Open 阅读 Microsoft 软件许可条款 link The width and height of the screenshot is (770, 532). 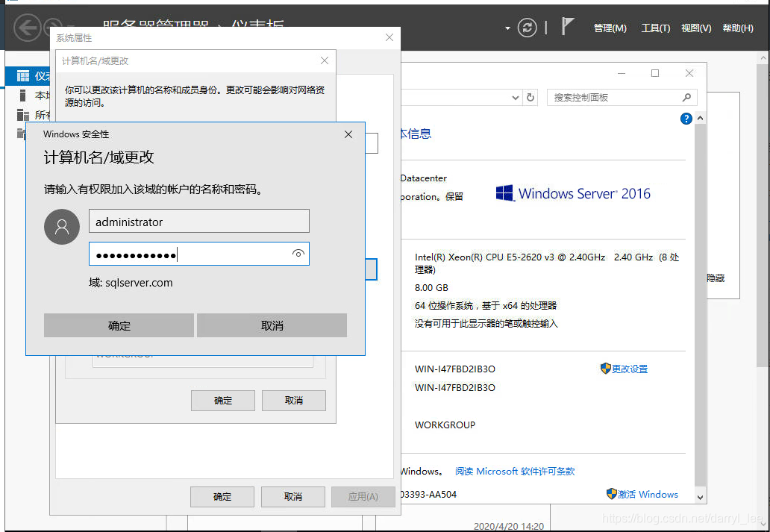515,471
